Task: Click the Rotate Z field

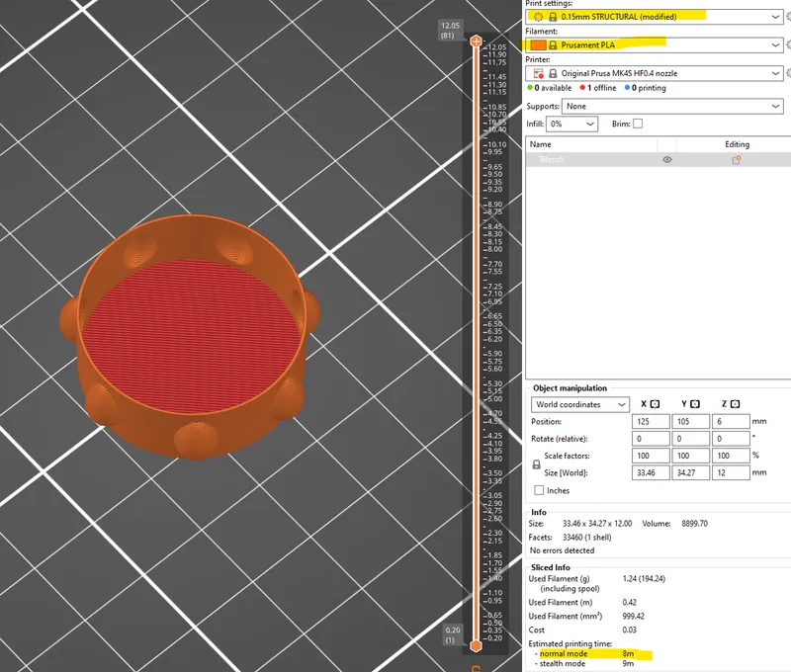Action: 731,439
